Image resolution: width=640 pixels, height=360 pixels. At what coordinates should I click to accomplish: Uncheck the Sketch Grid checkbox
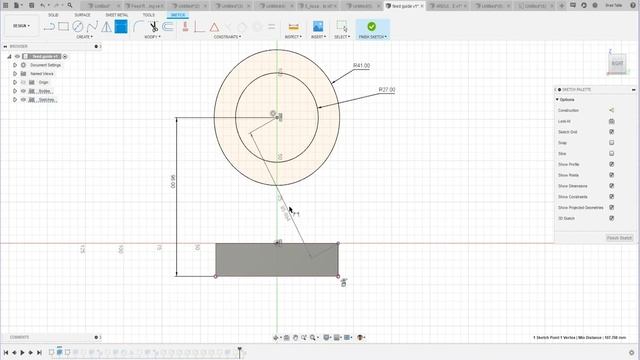pyautogui.click(x=611, y=132)
